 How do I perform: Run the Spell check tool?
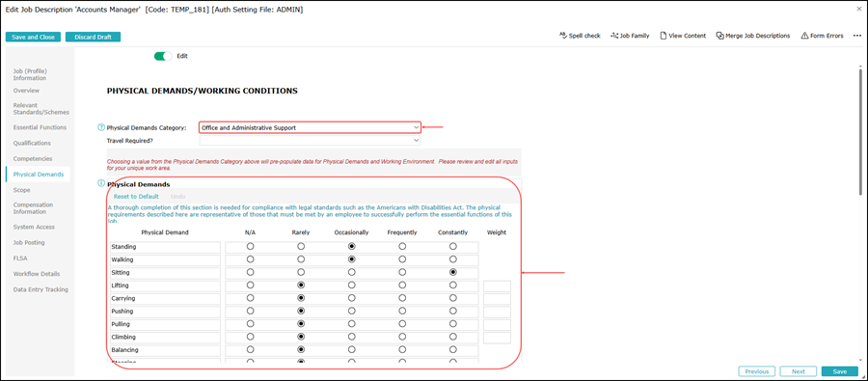pyautogui.click(x=580, y=36)
